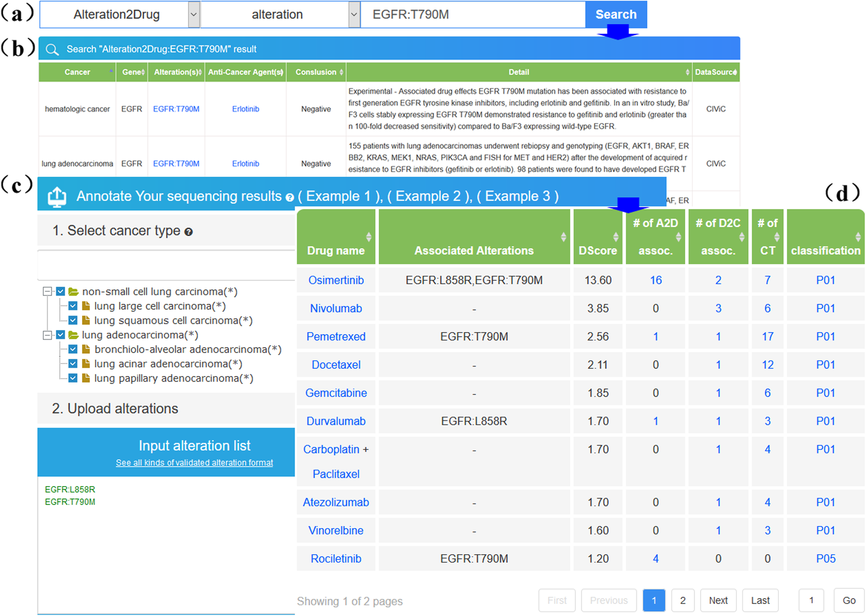
Task: Click Next page button
Action: (x=718, y=600)
